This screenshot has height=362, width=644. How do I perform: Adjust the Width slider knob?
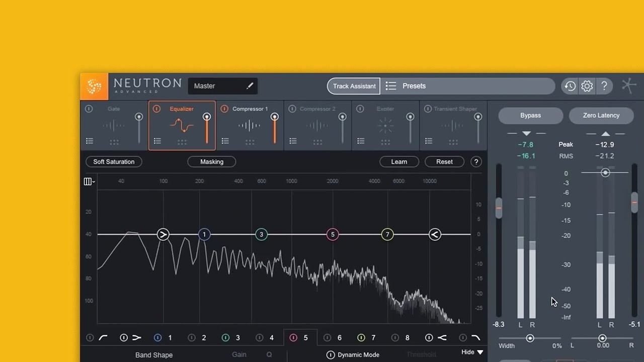[x=530, y=338]
